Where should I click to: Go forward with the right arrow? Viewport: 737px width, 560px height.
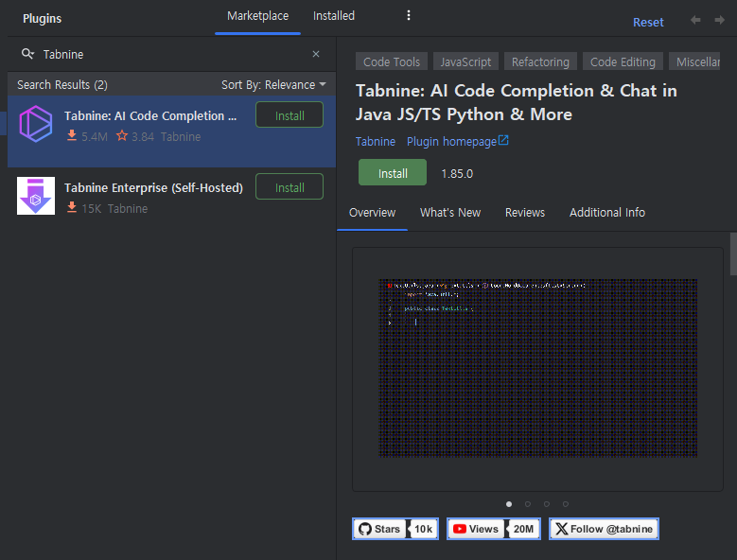pyautogui.click(x=719, y=20)
